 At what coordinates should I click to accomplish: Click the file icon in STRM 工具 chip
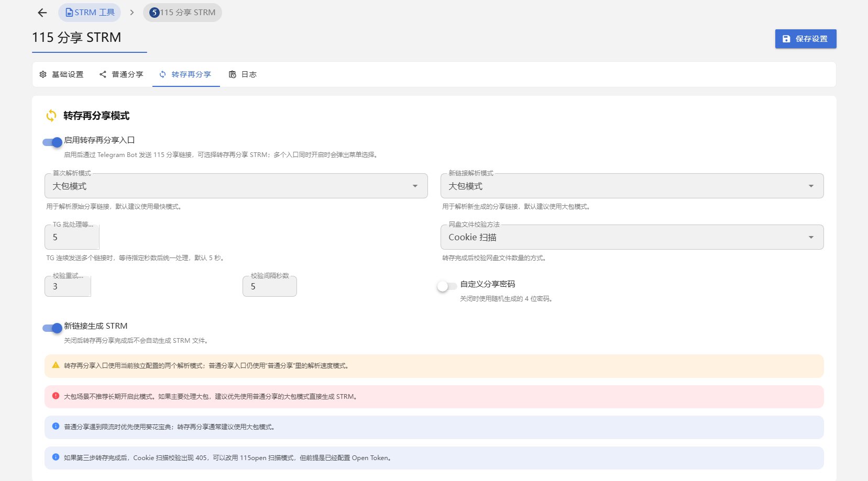pyautogui.click(x=69, y=13)
